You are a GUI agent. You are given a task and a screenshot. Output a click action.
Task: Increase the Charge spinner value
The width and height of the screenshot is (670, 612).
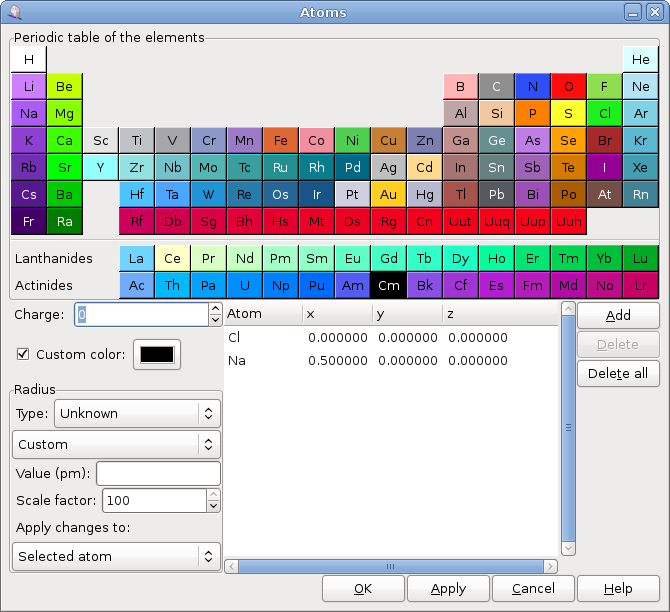coord(215,309)
